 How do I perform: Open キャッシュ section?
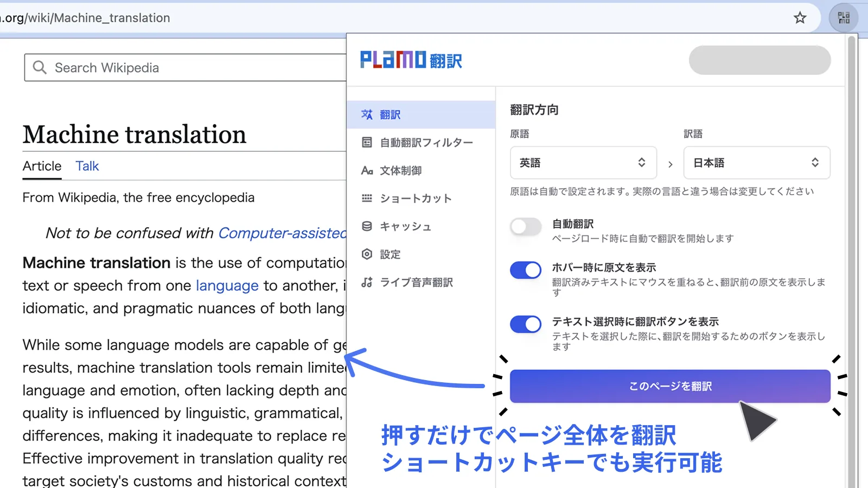click(421, 226)
